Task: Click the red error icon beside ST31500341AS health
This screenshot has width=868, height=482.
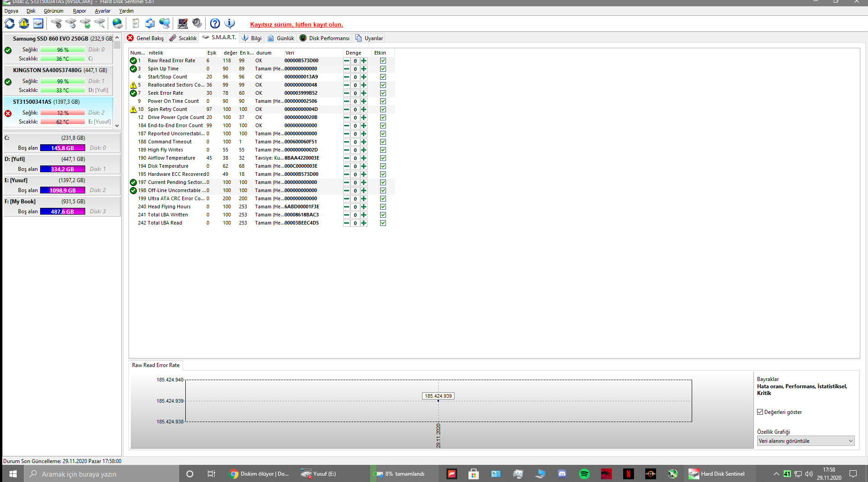Action: pyautogui.click(x=8, y=113)
